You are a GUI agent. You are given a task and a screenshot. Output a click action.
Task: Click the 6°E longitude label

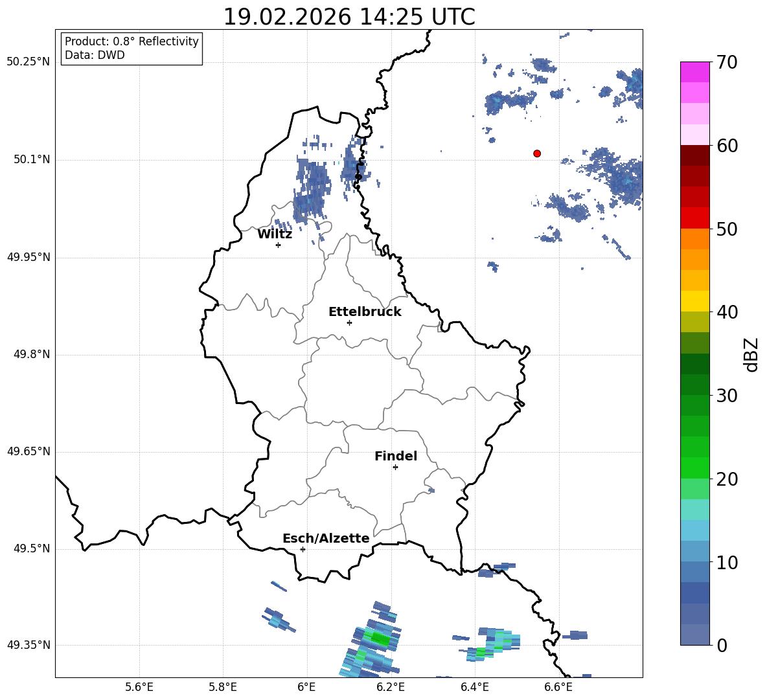tap(306, 687)
